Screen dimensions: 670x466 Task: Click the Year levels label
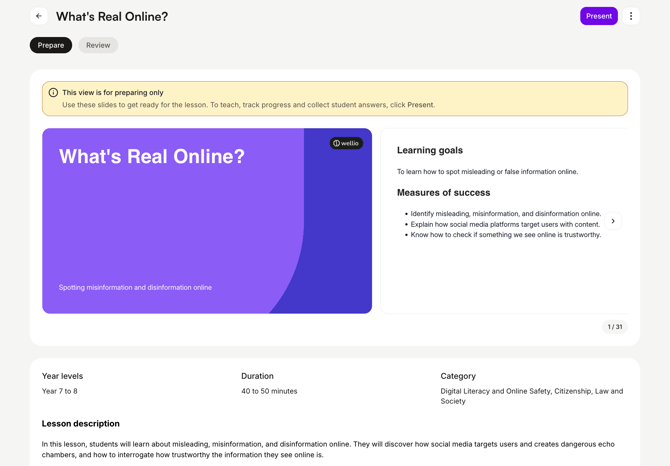click(62, 376)
